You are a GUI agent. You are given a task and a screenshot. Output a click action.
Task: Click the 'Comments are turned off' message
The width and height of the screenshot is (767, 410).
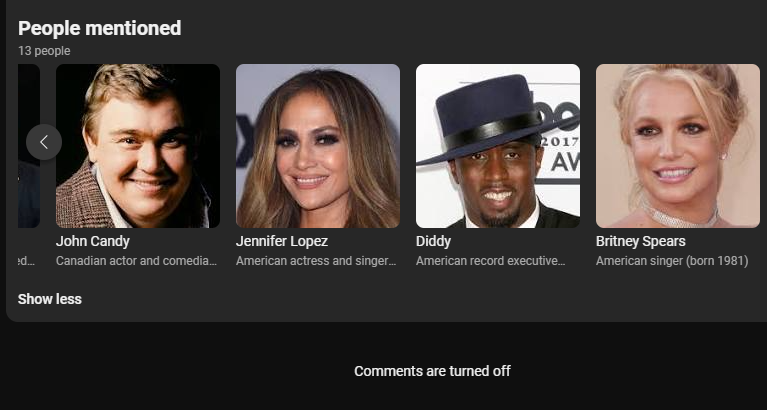coord(432,371)
